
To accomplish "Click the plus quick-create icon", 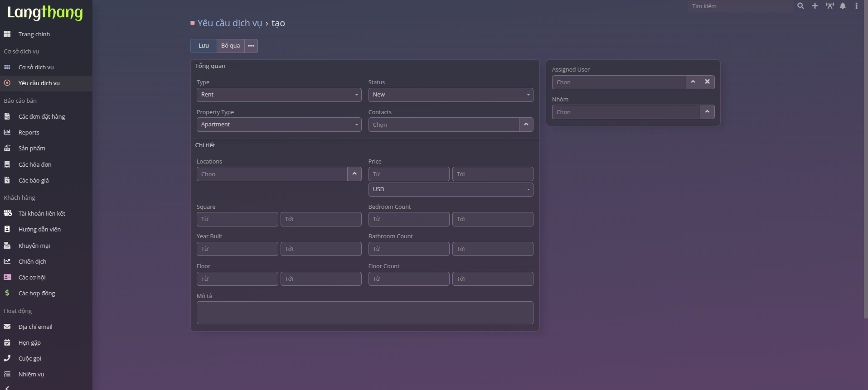I will pyautogui.click(x=815, y=6).
